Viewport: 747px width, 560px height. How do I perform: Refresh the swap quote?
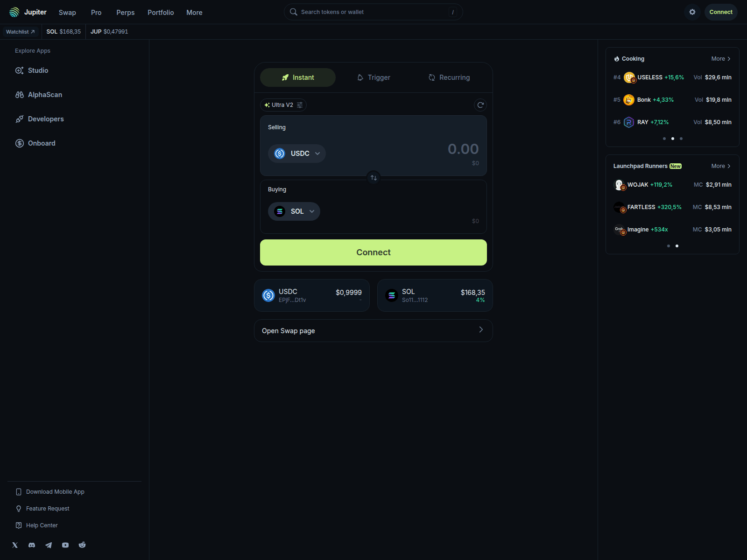480,105
